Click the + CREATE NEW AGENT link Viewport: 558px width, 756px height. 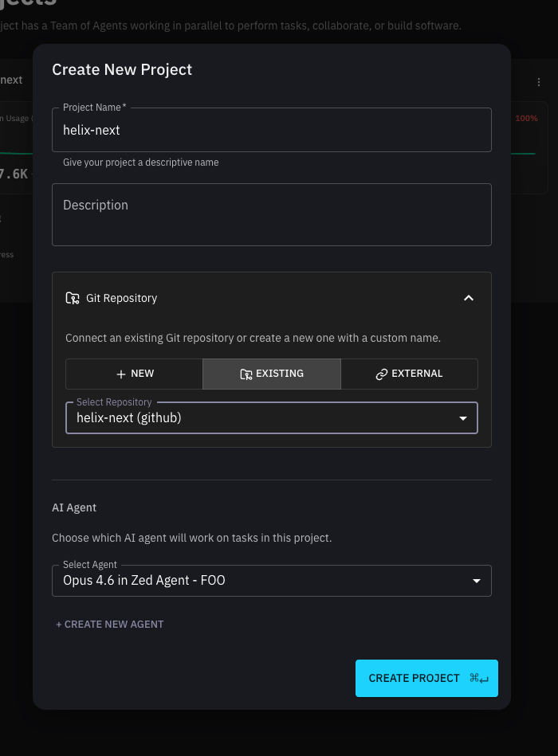pos(110,625)
